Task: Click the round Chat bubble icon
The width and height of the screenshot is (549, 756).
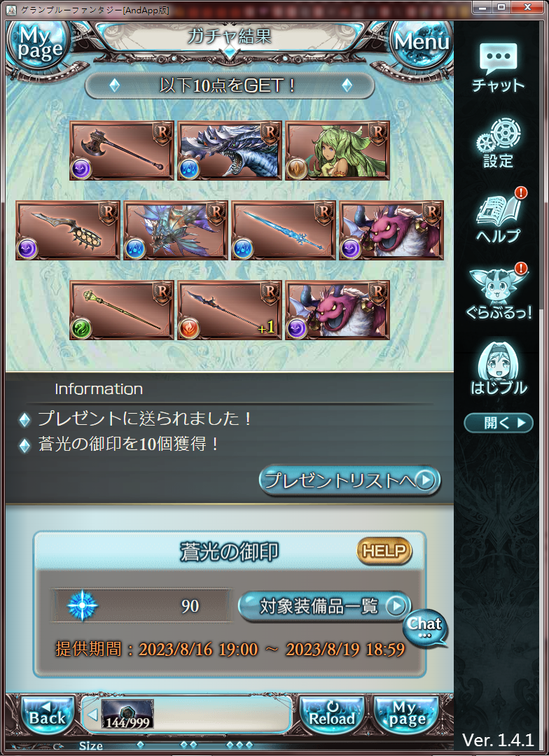Action: pyautogui.click(x=424, y=627)
